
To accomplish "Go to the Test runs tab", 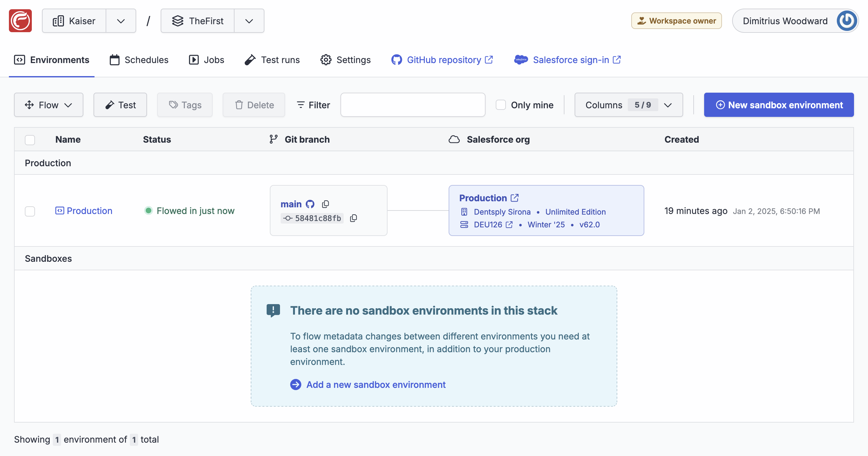I will coord(272,60).
